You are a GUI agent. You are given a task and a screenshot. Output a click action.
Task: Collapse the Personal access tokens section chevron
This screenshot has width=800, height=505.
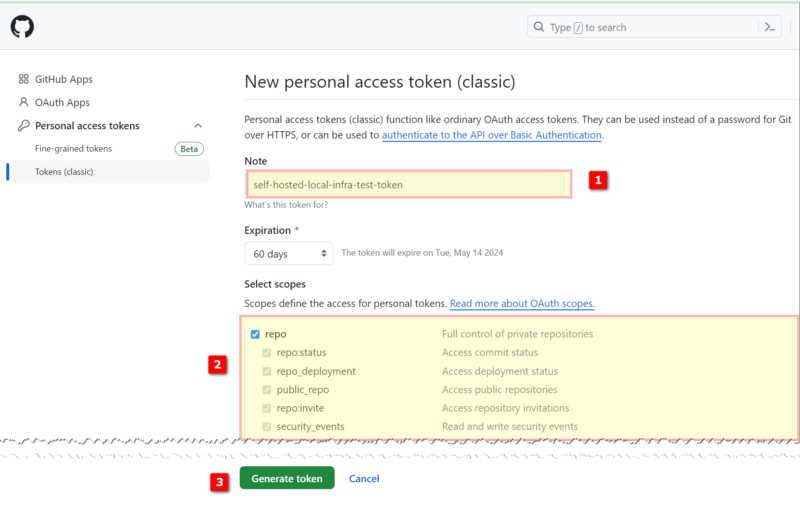tap(198, 125)
